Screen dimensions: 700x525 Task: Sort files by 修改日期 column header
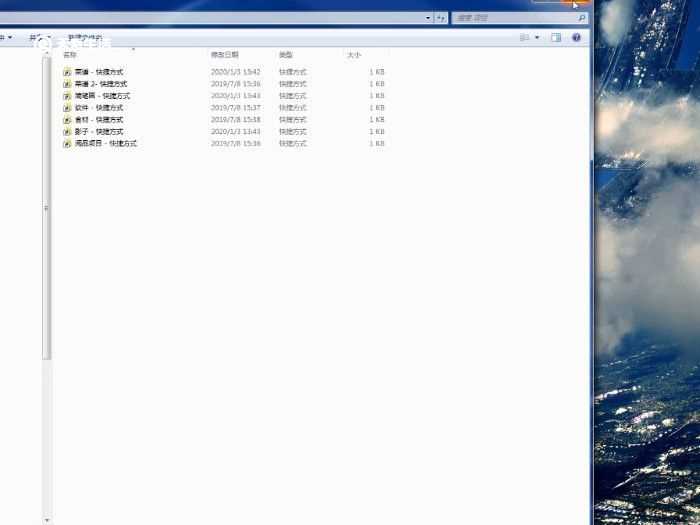coord(224,55)
